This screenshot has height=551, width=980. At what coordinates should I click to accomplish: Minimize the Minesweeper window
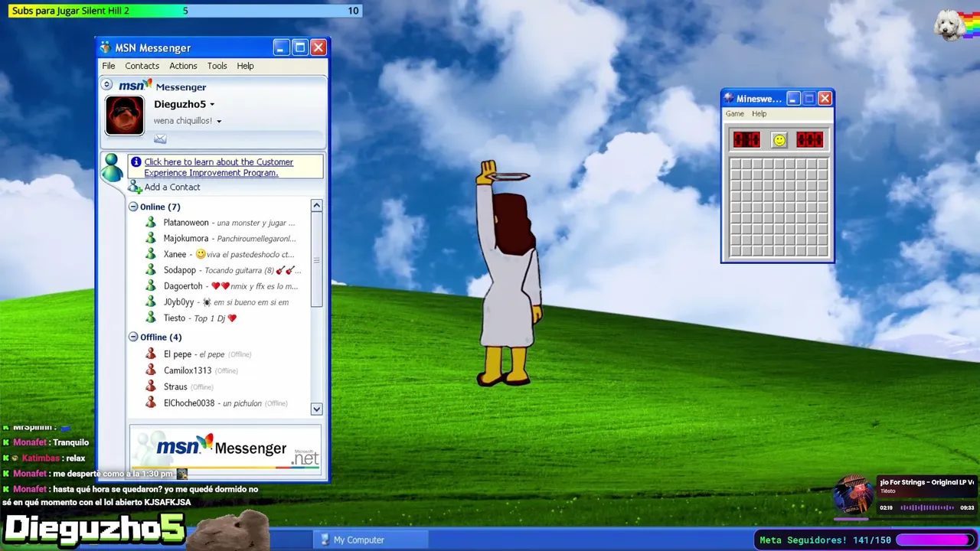[x=793, y=99]
